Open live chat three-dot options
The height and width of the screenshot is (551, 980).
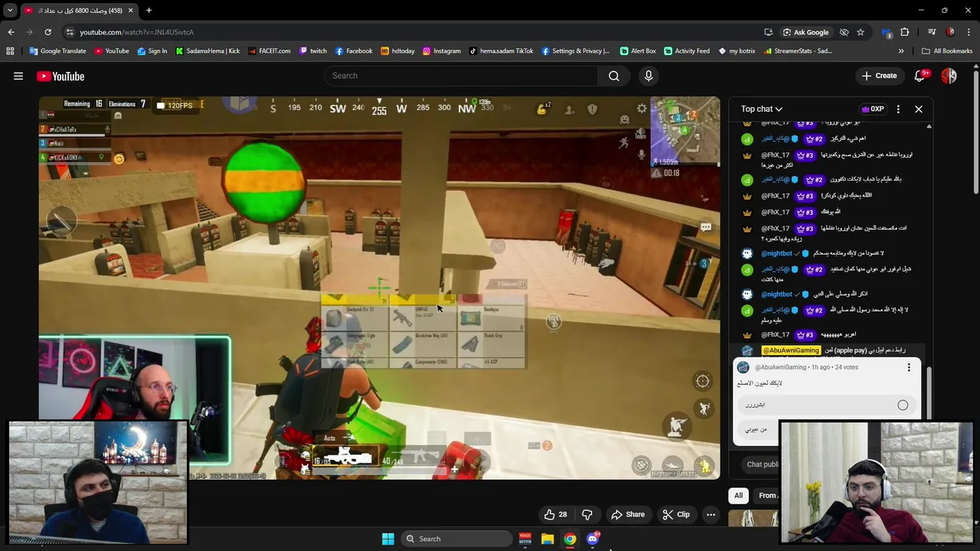898,109
